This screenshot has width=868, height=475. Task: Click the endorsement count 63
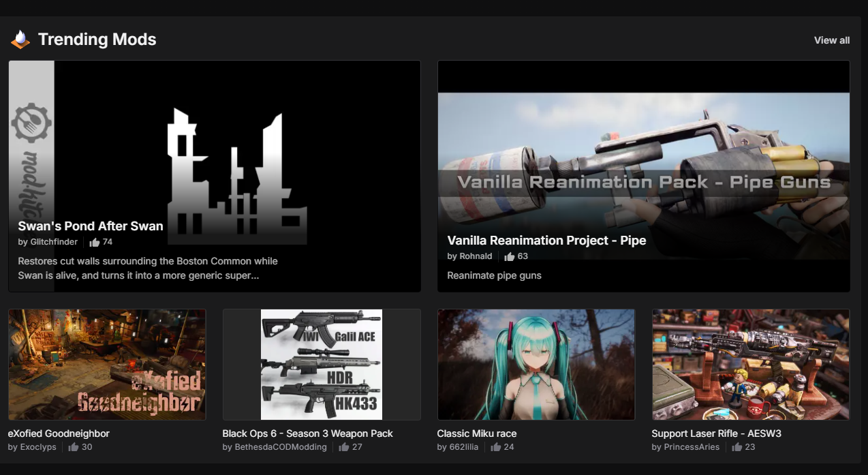pos(523,256)
